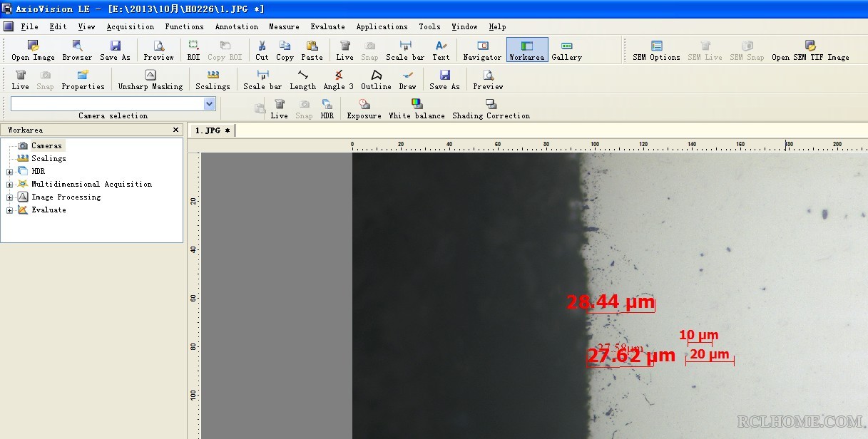This screenshot has height=439, width=868.
Task: Open the Measure menu
Action: pos(284,26)
